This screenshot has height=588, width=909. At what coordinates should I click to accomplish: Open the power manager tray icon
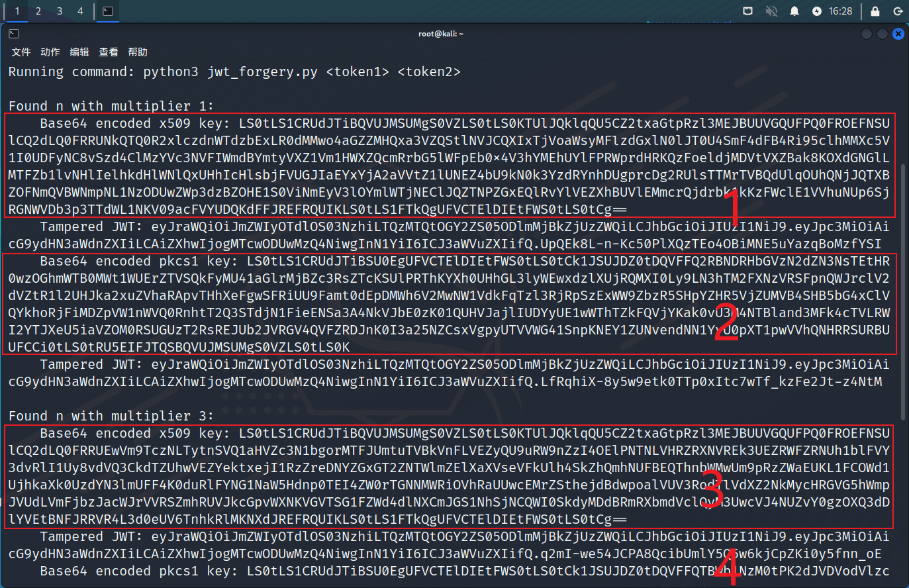(x=817, y=11)
